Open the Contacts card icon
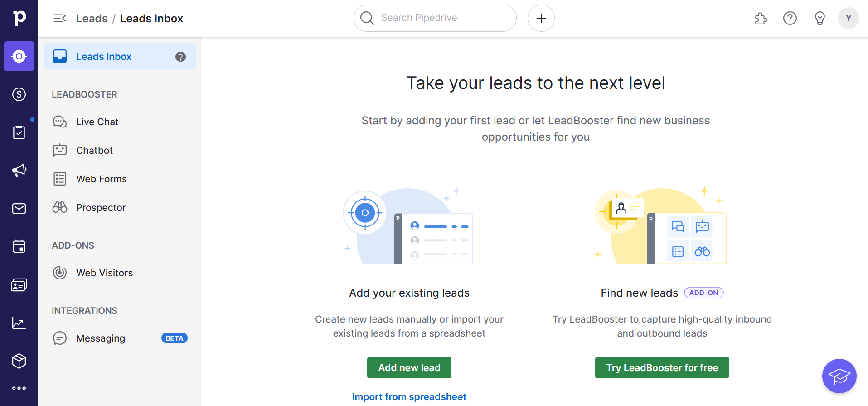 pyautogui.click(x=19, y=285)
